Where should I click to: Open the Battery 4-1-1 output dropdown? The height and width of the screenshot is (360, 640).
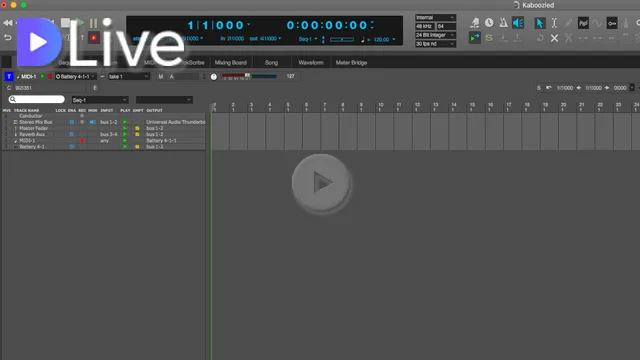tap(76, 76)
